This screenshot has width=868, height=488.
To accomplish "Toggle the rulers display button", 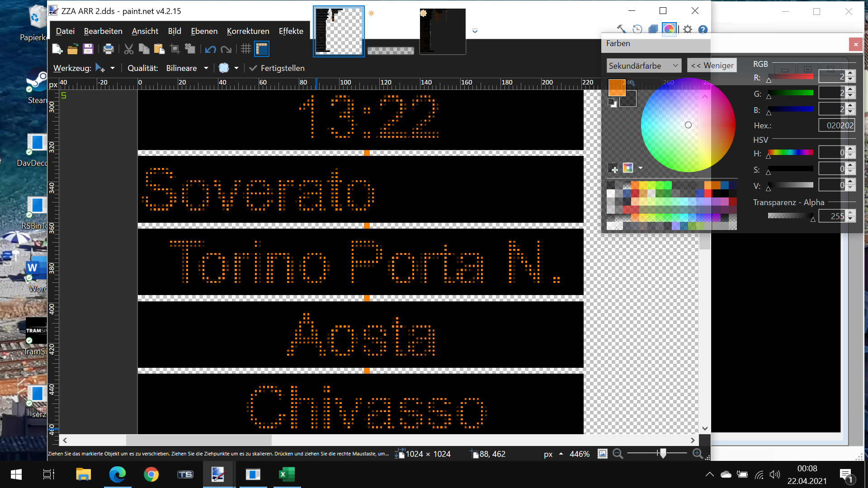I will (x=262, y=49).
